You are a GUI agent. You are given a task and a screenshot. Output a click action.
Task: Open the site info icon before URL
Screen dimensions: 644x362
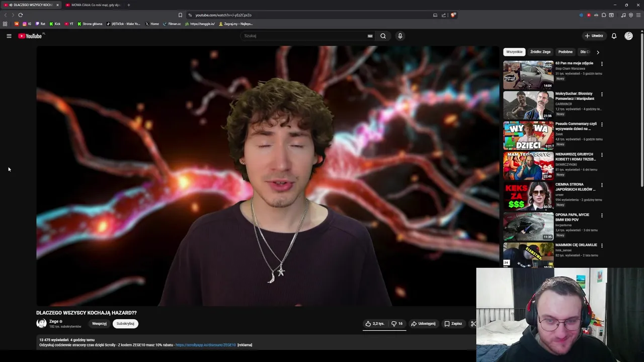(190, 15)
